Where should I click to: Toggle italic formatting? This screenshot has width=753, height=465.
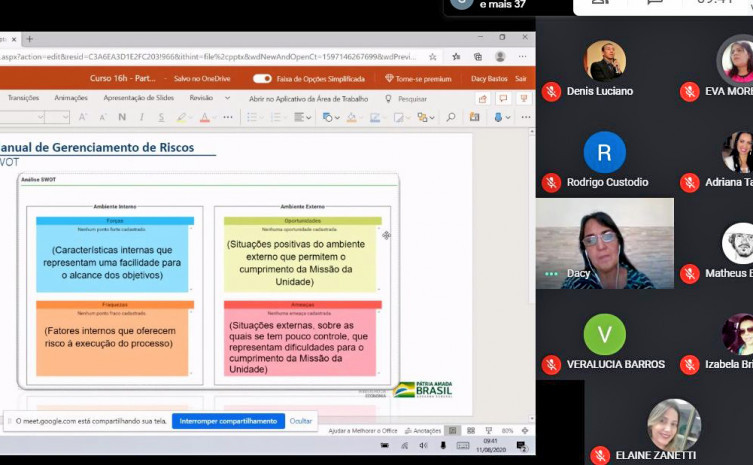point(142,117)
